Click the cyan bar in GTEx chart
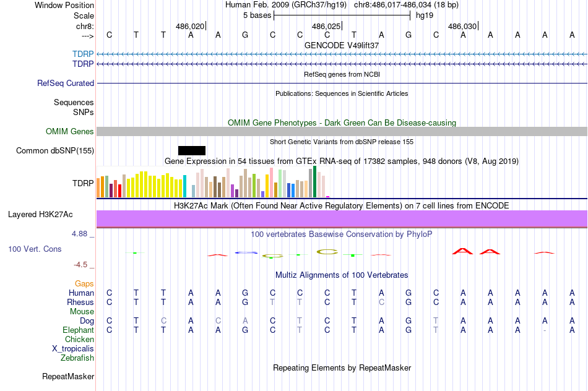This screenshot has width=588, height=391. (184, 186)
